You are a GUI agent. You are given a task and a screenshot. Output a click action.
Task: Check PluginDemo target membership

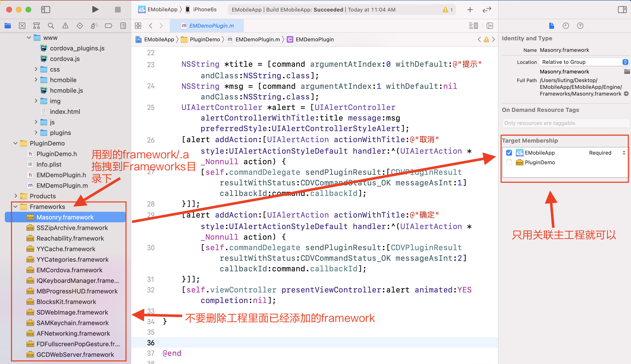[509, 162]
